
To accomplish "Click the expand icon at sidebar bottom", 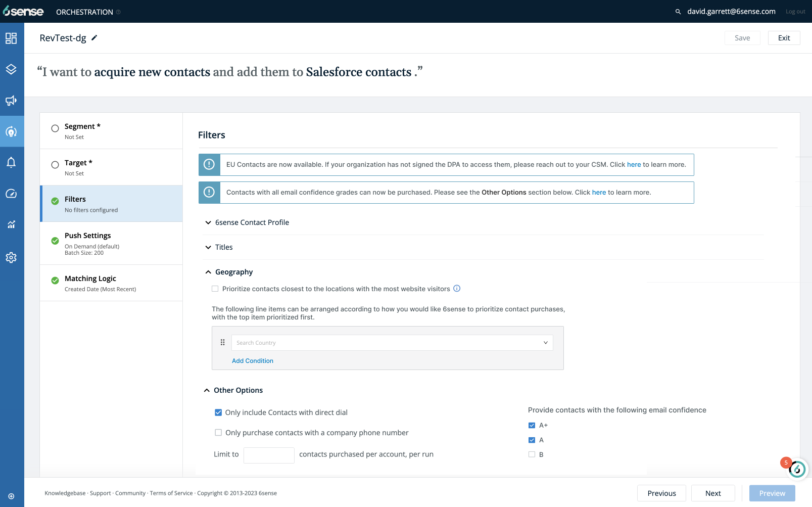I will pos(11,496).
